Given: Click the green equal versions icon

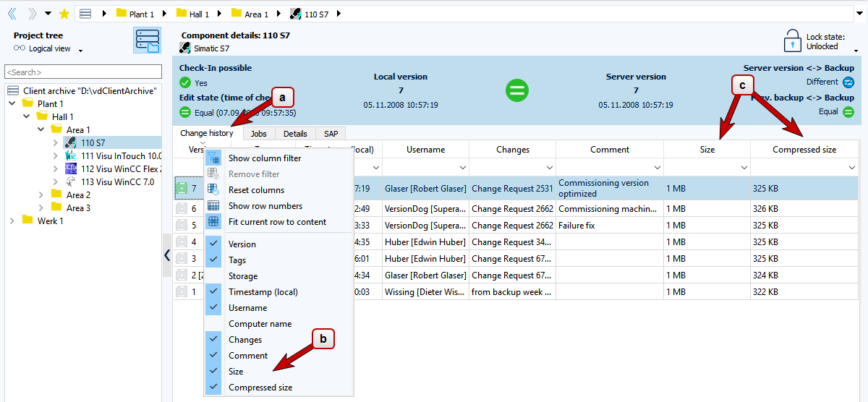Looking at the screenshot, I should 516,90.
